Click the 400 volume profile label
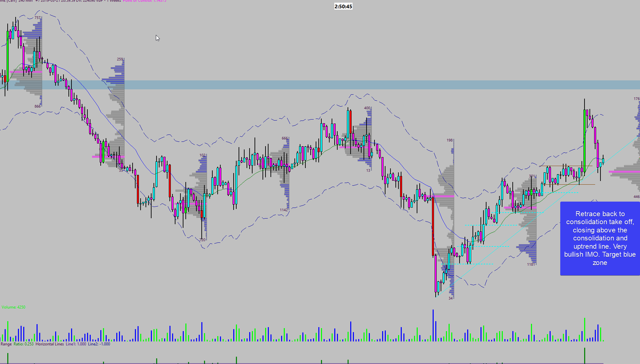Viewport: 640px width, 364px height. tap(367, 108)
